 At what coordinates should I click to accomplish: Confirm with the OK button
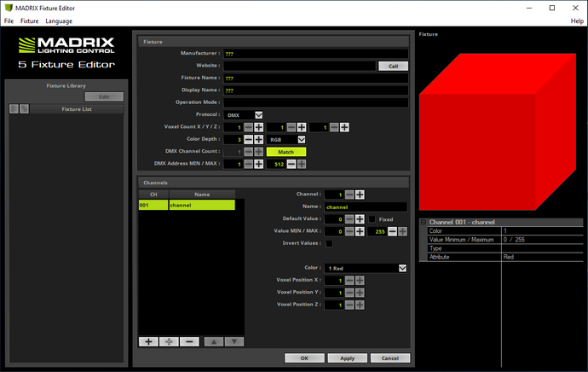click(x=304, y=358)
